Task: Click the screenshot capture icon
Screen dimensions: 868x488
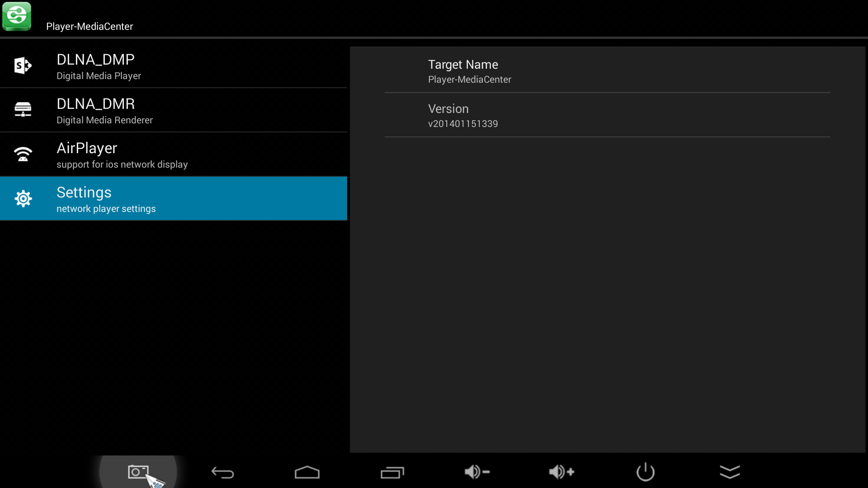Action: coord(138,472)
